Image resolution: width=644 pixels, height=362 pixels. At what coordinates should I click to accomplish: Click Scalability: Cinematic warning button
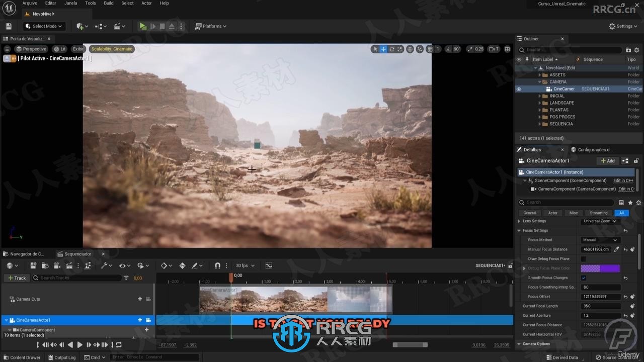112,49
